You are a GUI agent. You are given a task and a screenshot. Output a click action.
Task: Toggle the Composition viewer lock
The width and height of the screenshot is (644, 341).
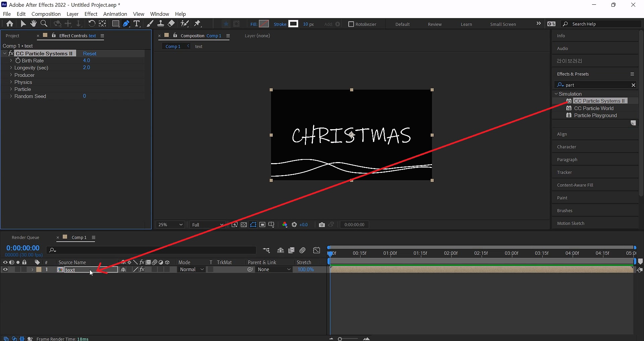(x=175, y=35)
